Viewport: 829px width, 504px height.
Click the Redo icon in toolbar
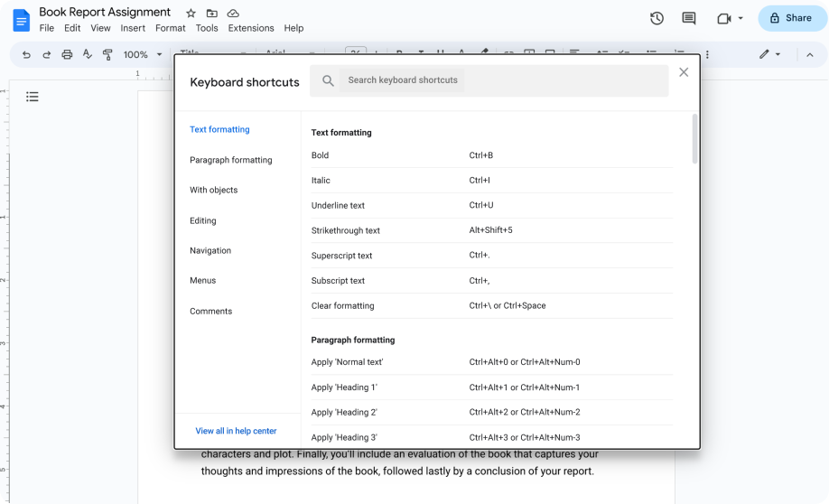coord(46,55)
